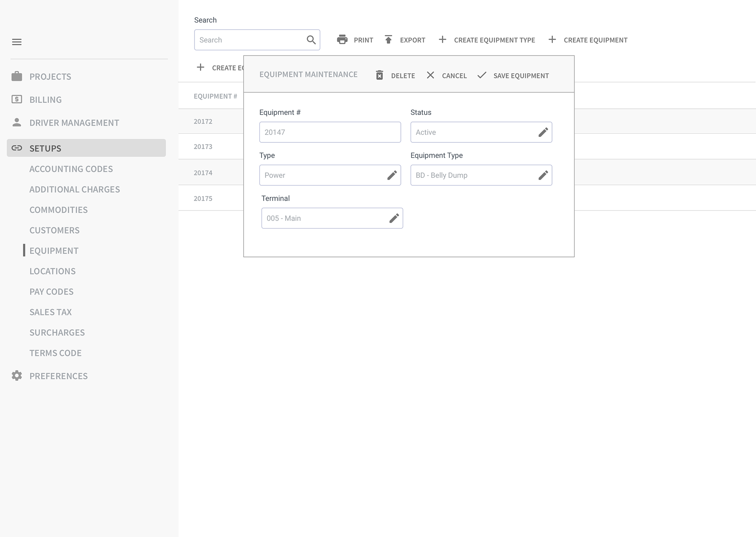The height and width of the screenshot is (537, 756).
Task: Open the Type Power dropdown pencil
Action: click(x=392, y=175)
